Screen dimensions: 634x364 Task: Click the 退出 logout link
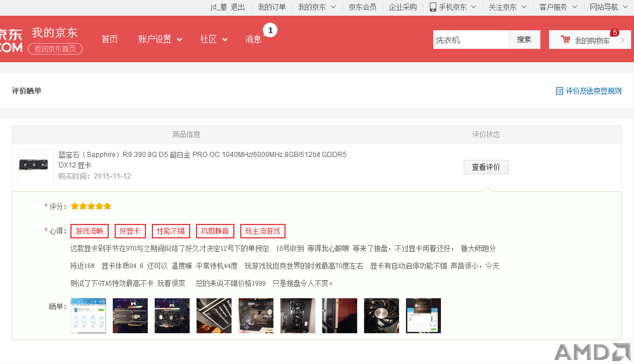(x=238, y=7)
